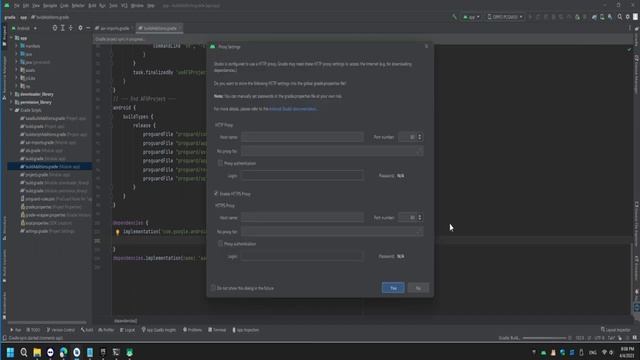The image size is (640, 360).
Task: Open the TODO tool window
Action: 33,330
